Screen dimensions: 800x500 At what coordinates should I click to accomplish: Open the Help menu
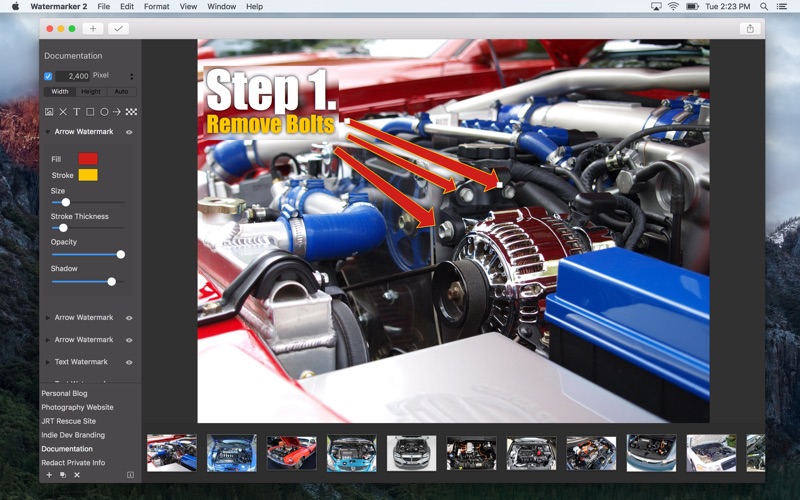[255, 6]
